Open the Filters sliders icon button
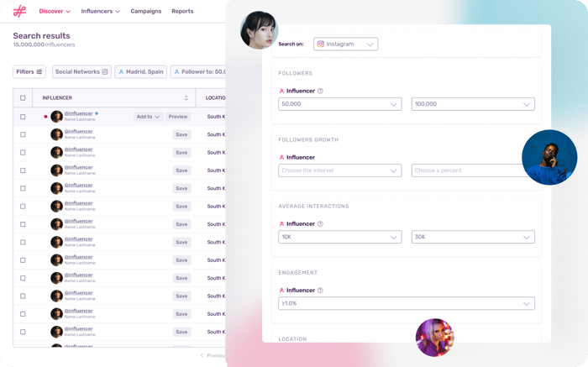The height and width of the screenshot is (367, 588). coord(39,72)
